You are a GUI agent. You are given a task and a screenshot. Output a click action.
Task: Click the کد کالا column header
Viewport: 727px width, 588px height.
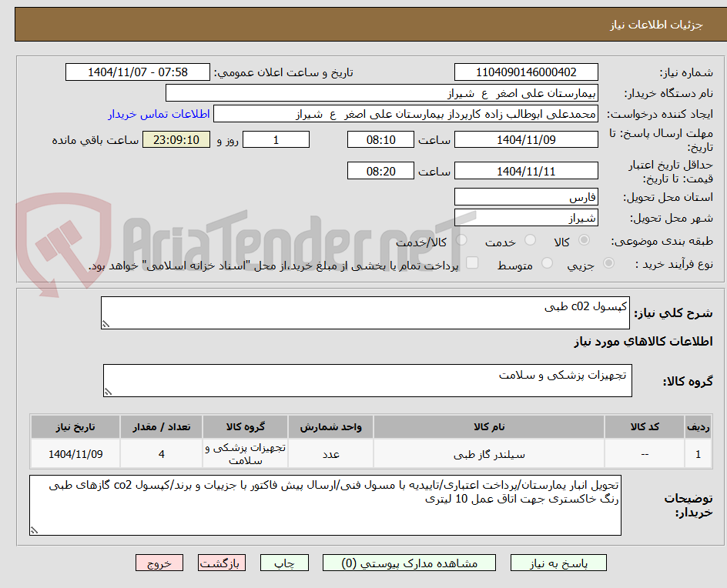(645, 426)
